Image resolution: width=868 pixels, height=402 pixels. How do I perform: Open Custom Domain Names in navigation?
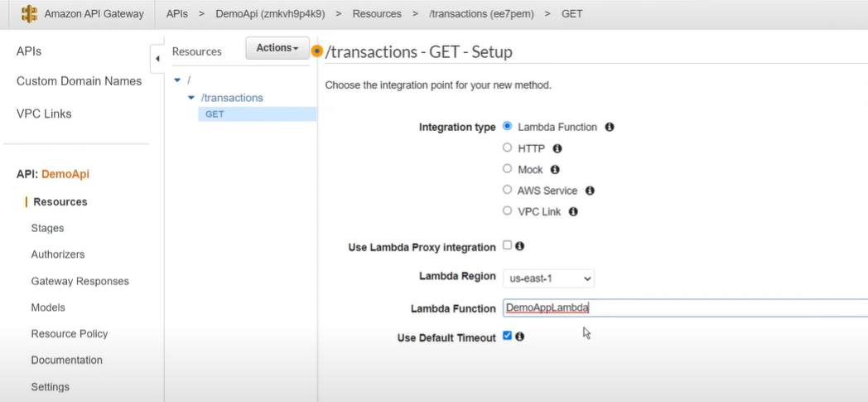80,81
